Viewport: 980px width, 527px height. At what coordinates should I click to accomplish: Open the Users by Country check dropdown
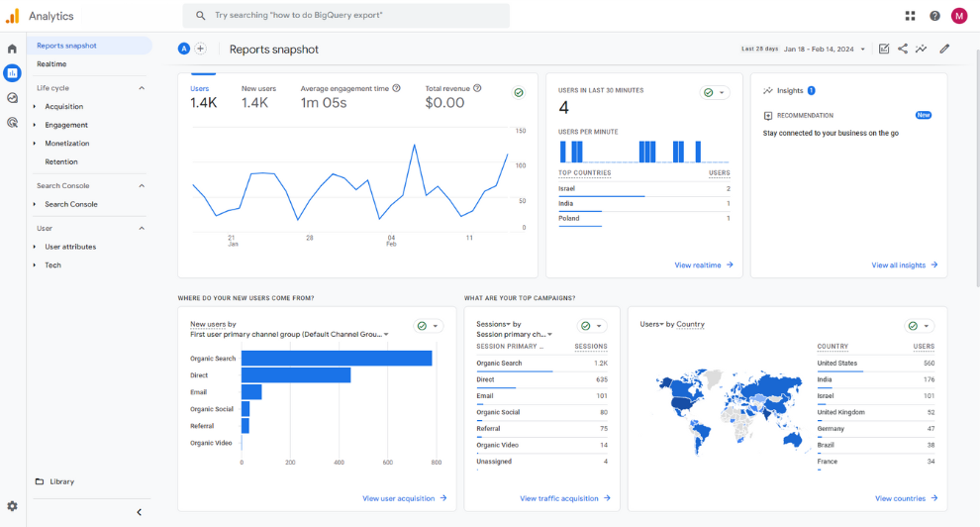click(920, 326)
